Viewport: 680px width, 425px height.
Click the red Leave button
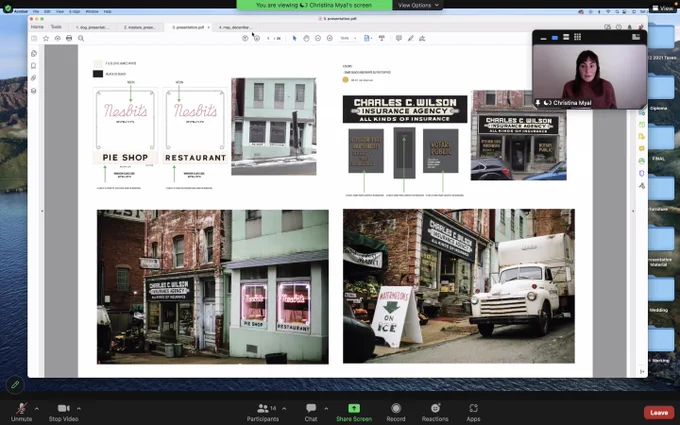659,412
